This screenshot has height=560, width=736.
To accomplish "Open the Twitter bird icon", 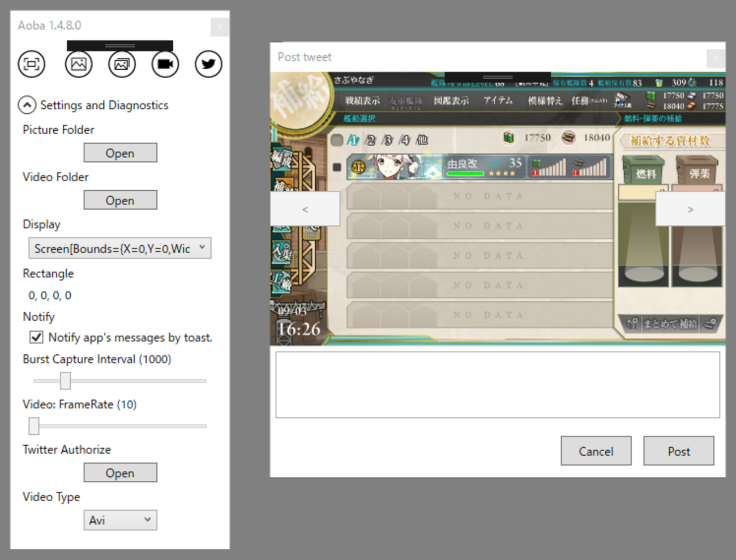I will pyautogui.click(x=208, y=64).
